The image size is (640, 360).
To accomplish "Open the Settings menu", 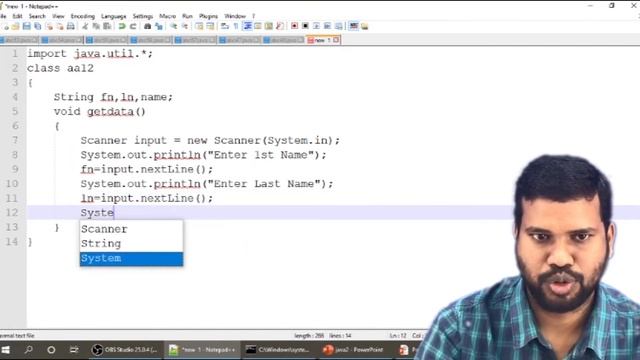I will tap(142, 16).
